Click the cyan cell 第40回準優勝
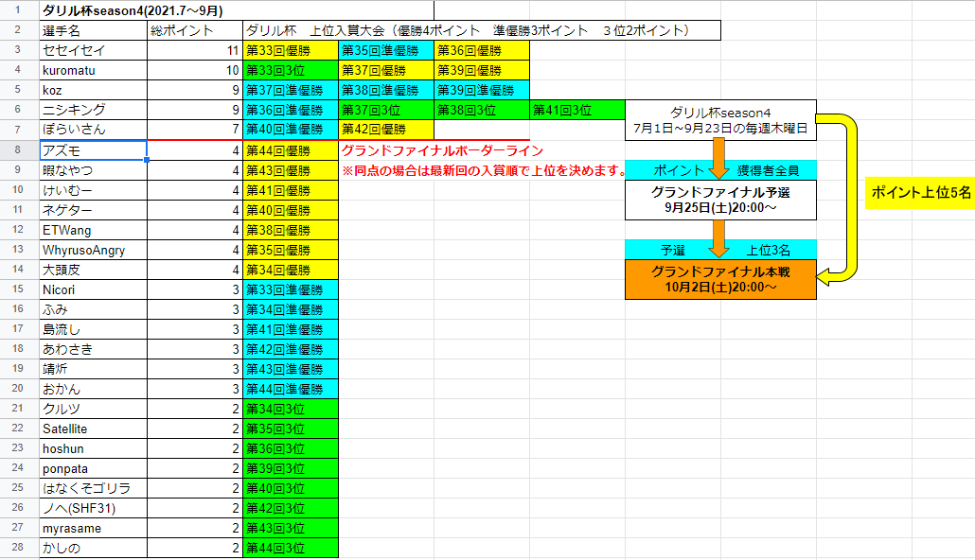 (x=291, y=130)
